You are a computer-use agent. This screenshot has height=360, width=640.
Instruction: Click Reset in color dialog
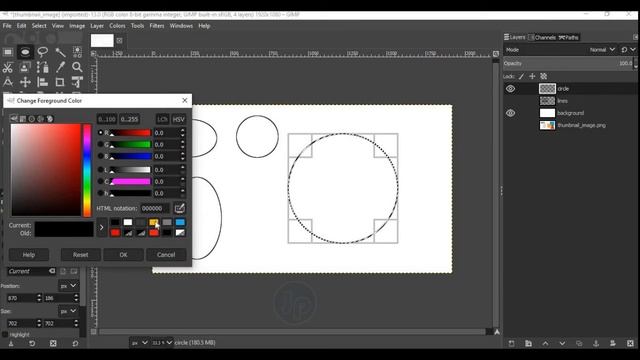tap(80, 255)
